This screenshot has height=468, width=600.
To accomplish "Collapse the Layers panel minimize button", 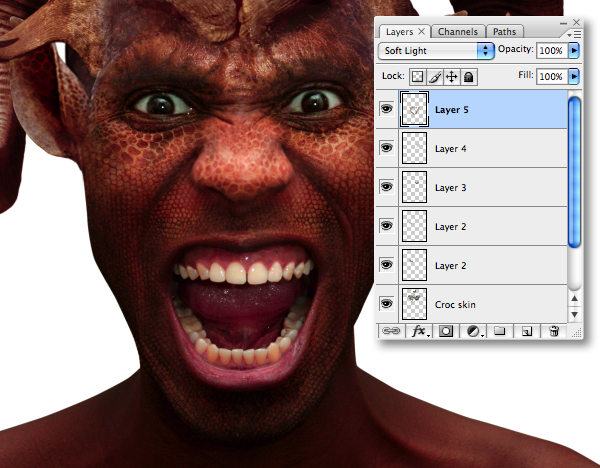I will pos(563,23).
